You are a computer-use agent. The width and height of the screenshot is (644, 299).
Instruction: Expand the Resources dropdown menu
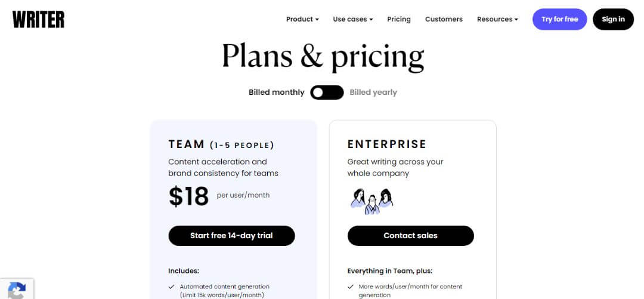(497, 19)
